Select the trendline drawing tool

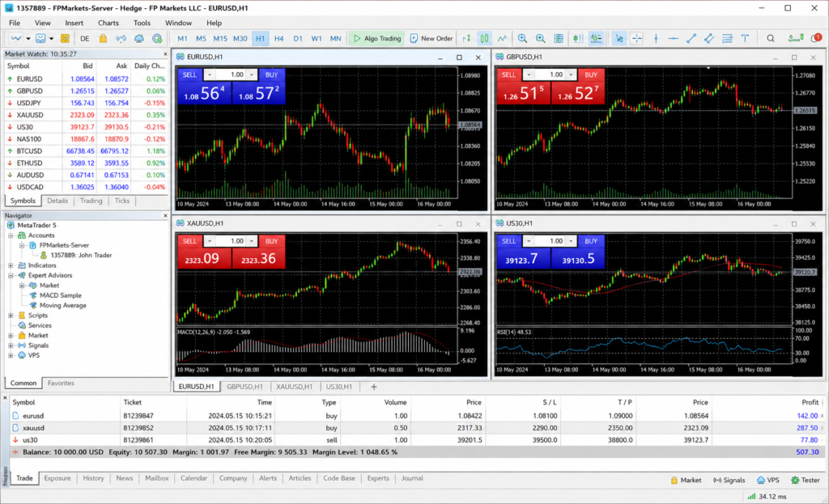[691, 39]
